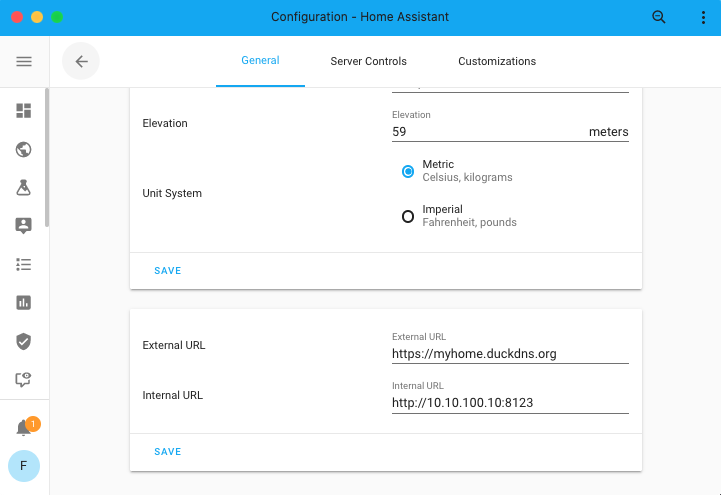The width and height of the screenshot is (721, 495).
Task: Save the External and Internal URL settings
Action: pyautogui.click(x=167, y=452)
